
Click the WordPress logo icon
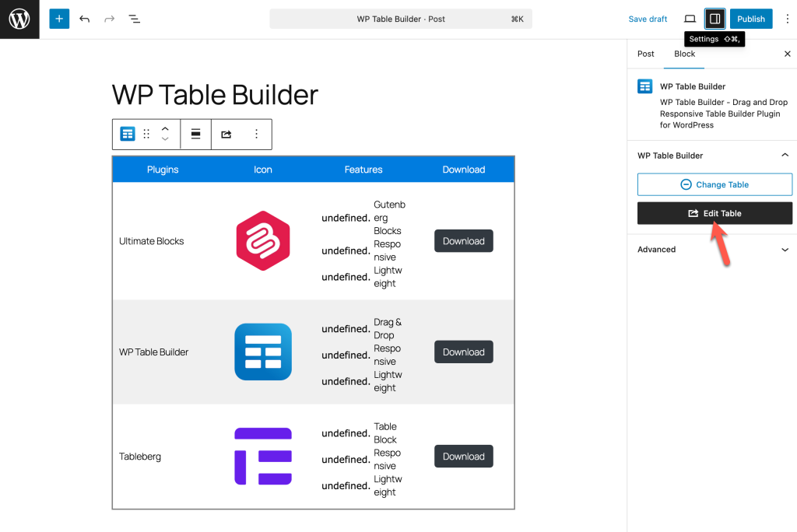click(x=19, y=19)
